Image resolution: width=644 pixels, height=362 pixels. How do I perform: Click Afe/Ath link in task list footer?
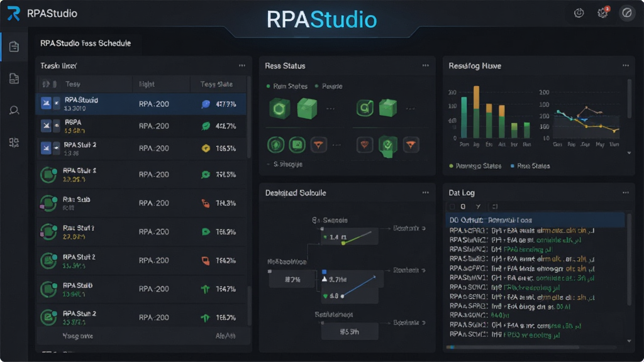tap(226, 336)
